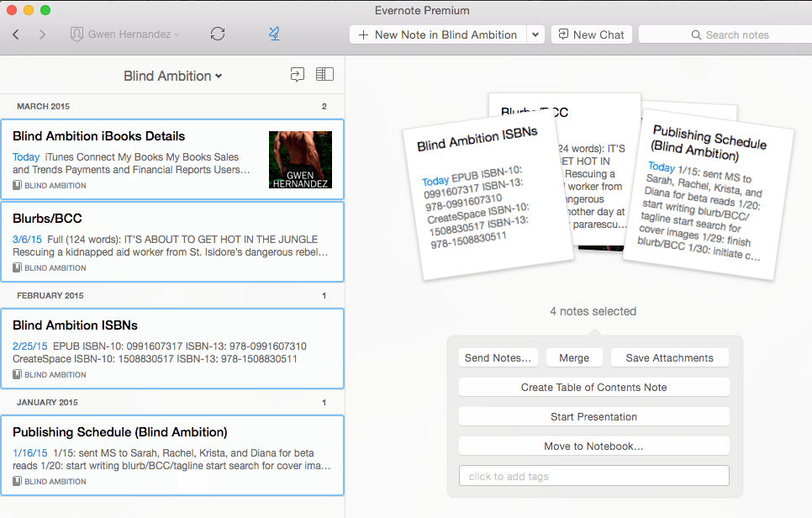Click notebook label under iBooks Details note

pyautogui.click(x=50, y=186)
